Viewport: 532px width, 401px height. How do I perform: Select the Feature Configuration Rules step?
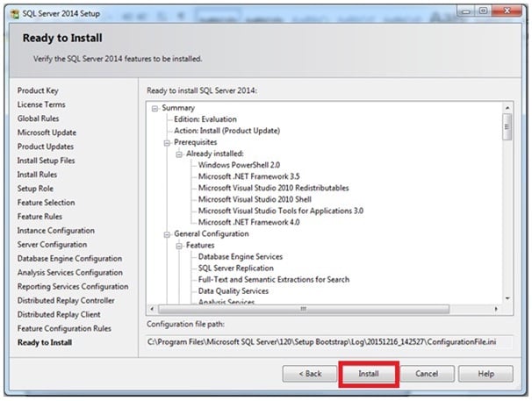(64, 328)
